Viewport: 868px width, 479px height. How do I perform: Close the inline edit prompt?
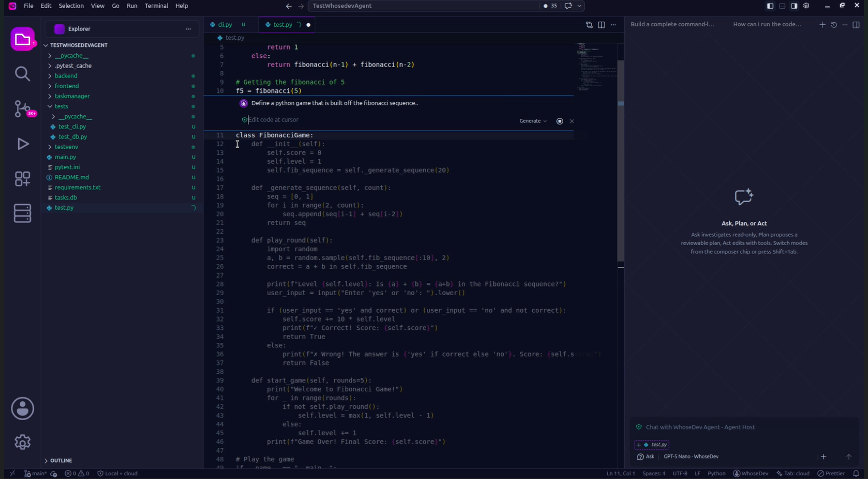point(571,121)
